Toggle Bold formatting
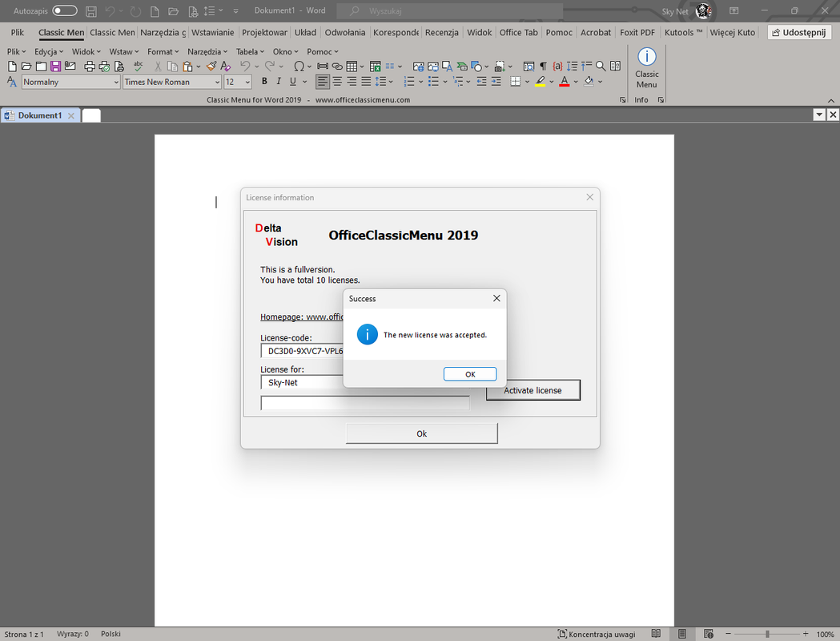 point(264,82)
